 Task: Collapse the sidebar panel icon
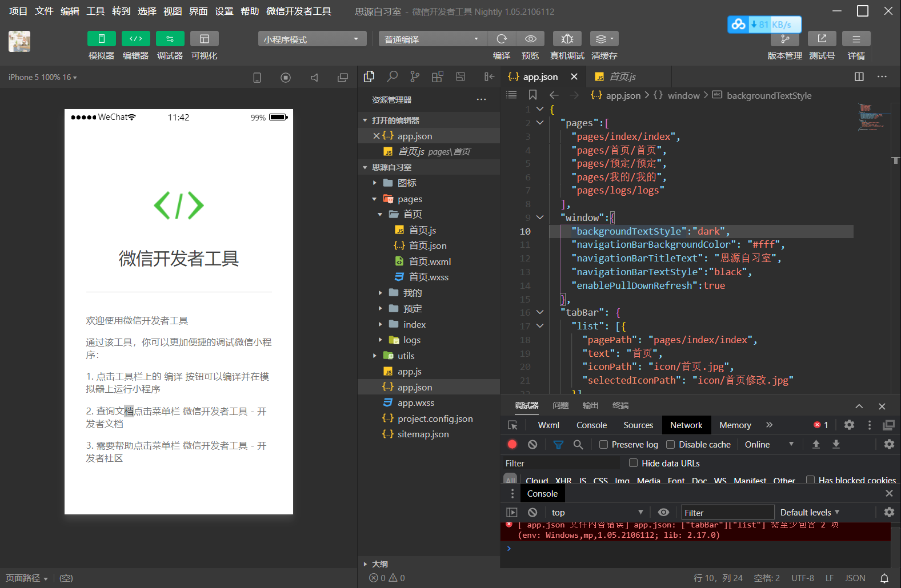coord(489,76)
